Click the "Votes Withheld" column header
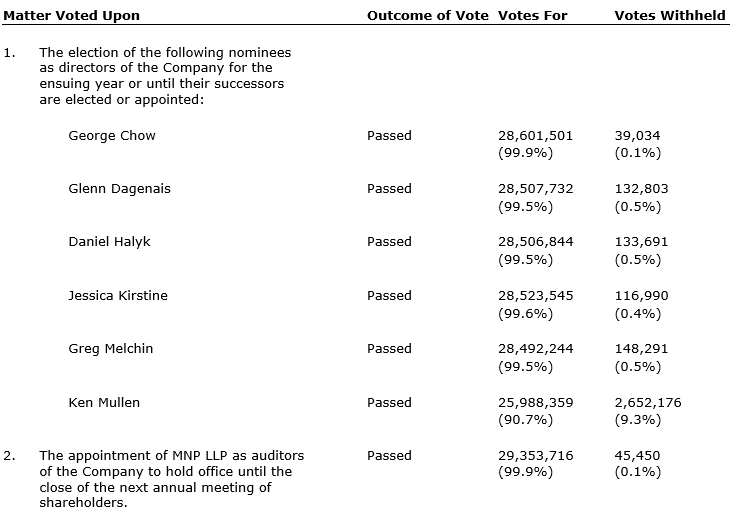 point(669,16)
